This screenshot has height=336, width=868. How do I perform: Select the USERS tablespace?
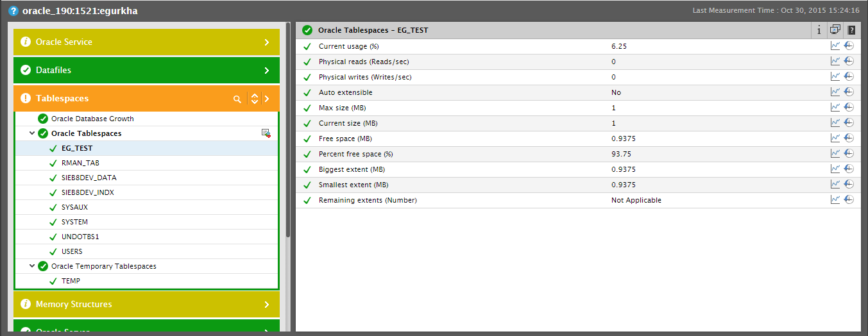click(72, 251)
